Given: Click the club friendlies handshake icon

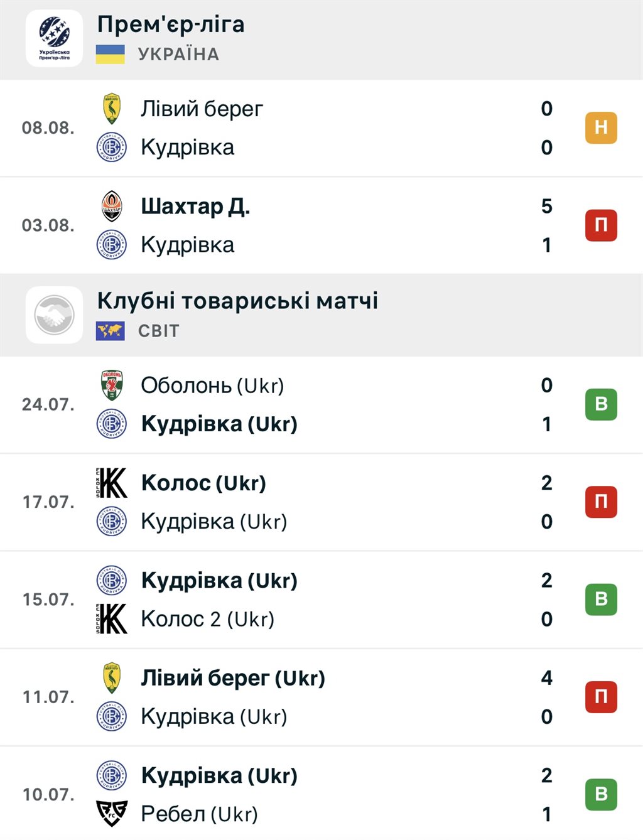Looking at the screenshot, I should pyautogui.click(x=54, y=315).
